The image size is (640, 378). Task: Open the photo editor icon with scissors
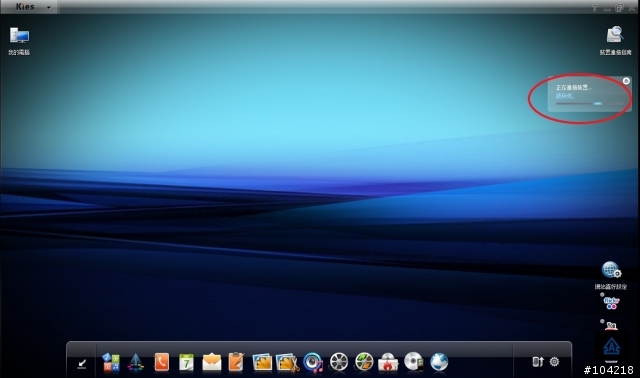click(x=287, y=362)
